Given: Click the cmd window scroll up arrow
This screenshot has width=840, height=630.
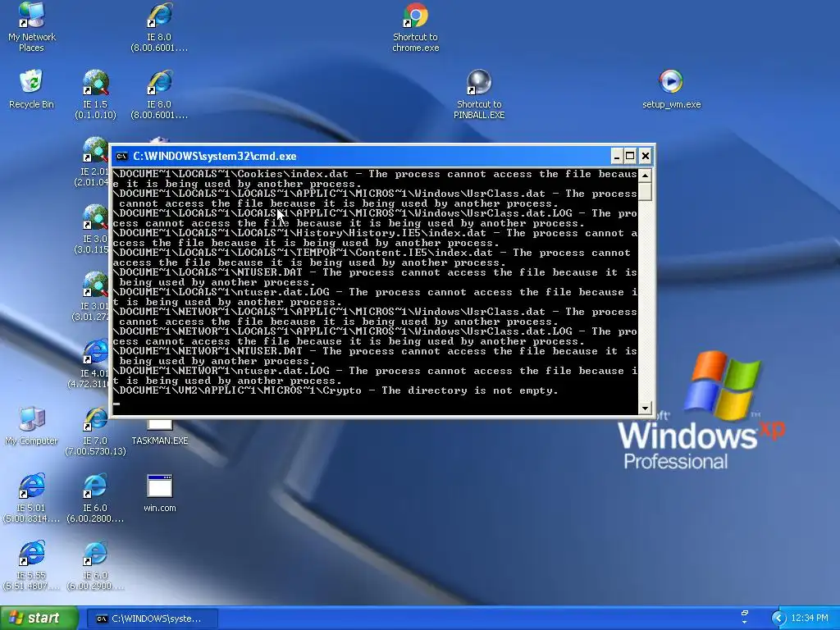Looking at the screenshot, I should (x=645, y=176).
